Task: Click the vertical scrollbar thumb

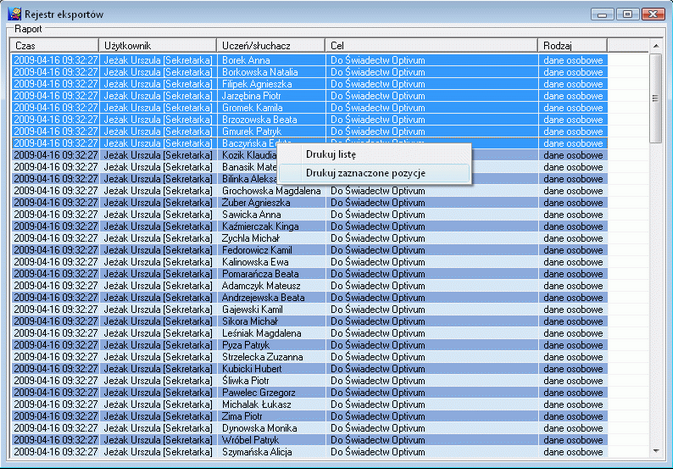Action: (x=655, y=98)
